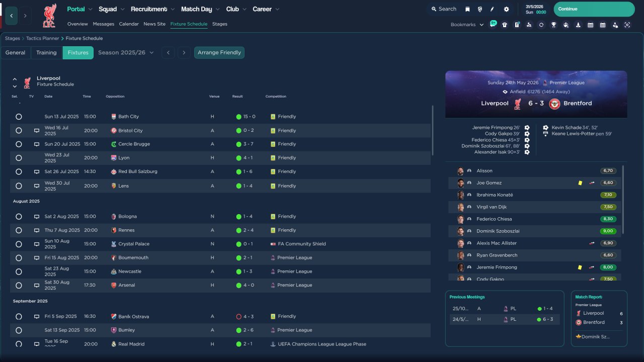644x362 pixels.
Task: Select the Bristol City fixture radio button
Action: point(19,131)
